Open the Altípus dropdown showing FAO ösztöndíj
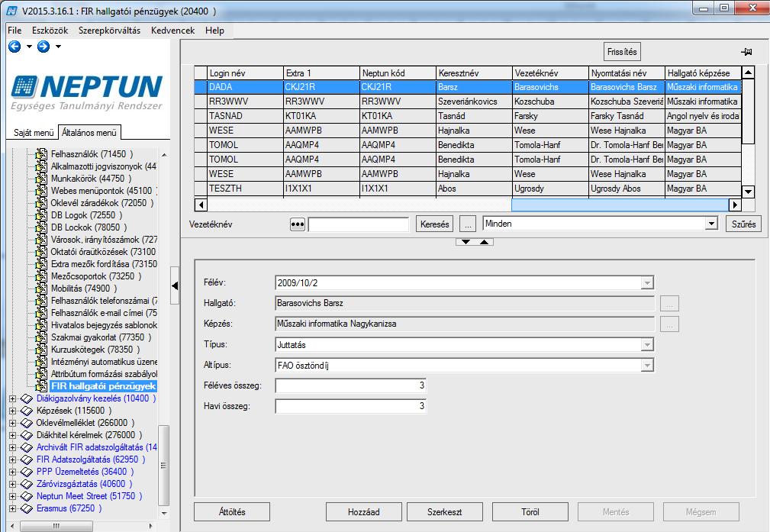Viewport: 770px width, 532px height. [x=647, y=366]
